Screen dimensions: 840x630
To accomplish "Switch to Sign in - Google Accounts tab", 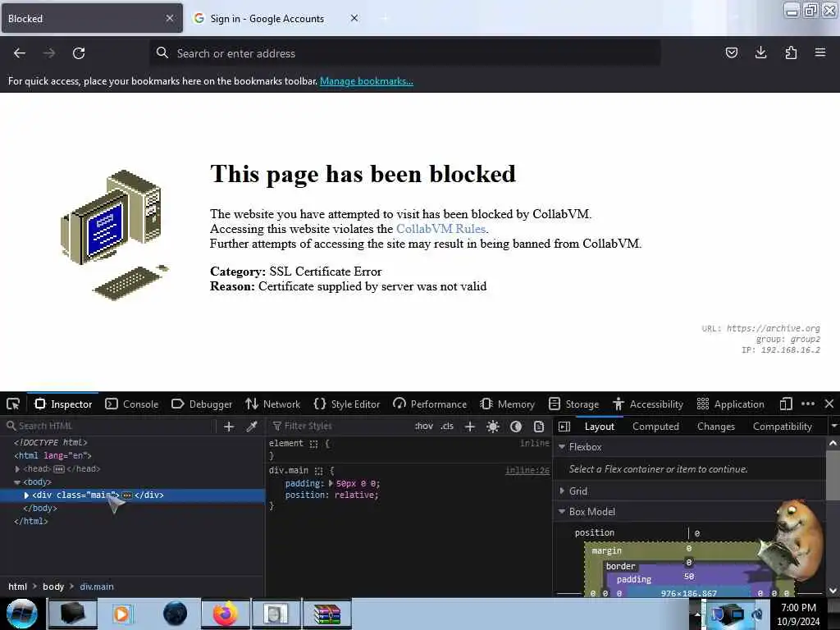I will [267, 18].
